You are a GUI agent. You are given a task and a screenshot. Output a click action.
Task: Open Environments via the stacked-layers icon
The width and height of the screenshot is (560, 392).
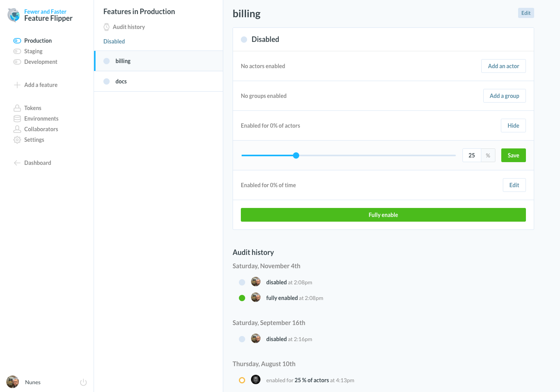tap(17, 118)
